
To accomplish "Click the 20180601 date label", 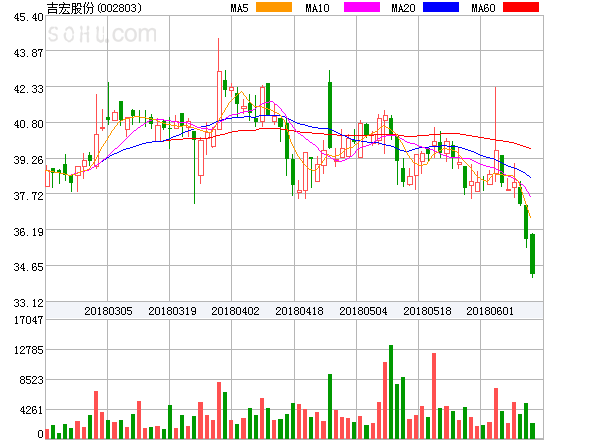I will tap(490, 311).
